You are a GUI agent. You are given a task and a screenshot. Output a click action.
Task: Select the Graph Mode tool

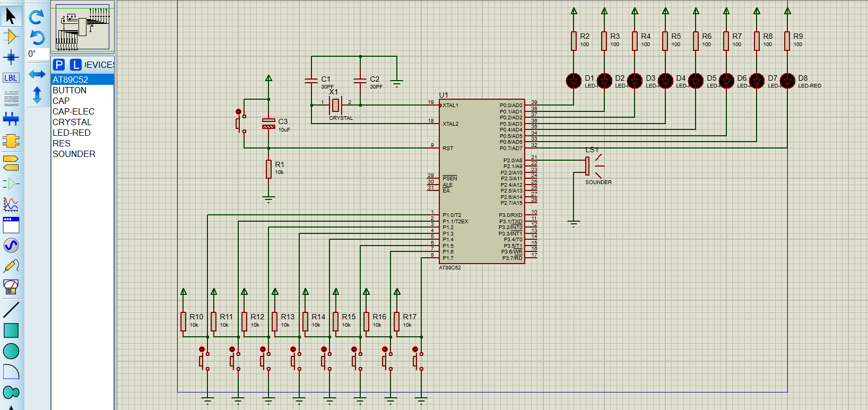11,204
